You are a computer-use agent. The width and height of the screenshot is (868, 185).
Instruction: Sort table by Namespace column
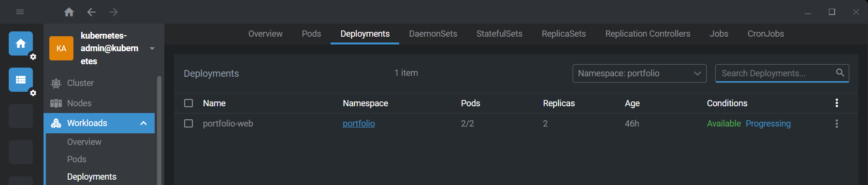[x=365, y=103]
